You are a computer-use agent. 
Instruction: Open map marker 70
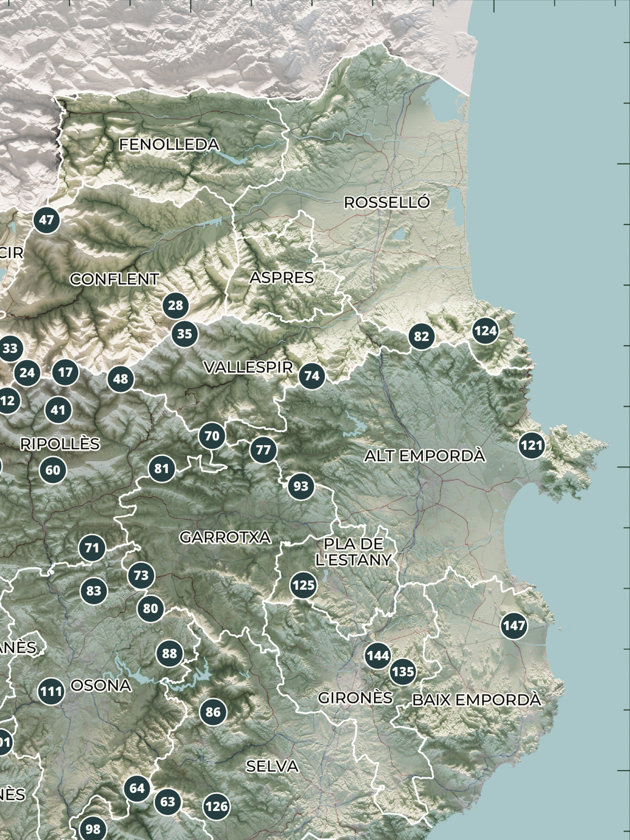click(x=212, y=436)
